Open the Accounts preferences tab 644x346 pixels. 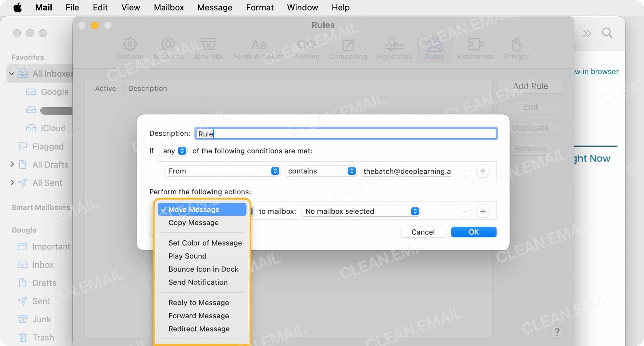coord(168,49)
